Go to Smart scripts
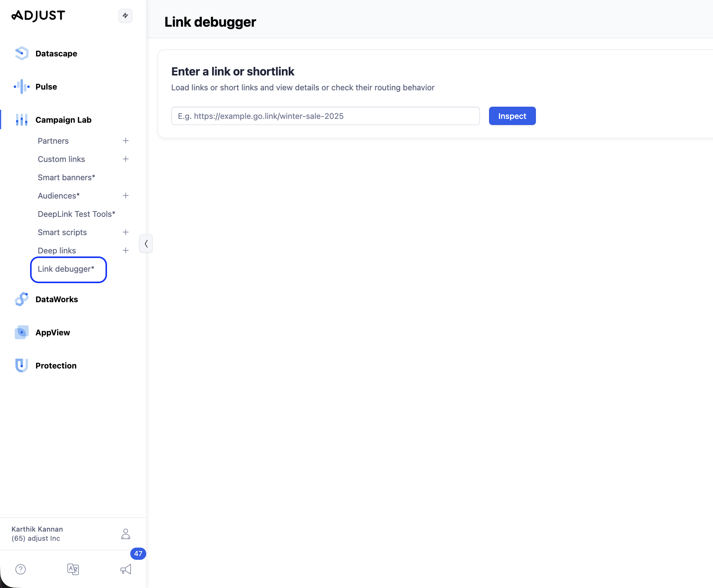713x588 pixels. click(x=62, y=232)
